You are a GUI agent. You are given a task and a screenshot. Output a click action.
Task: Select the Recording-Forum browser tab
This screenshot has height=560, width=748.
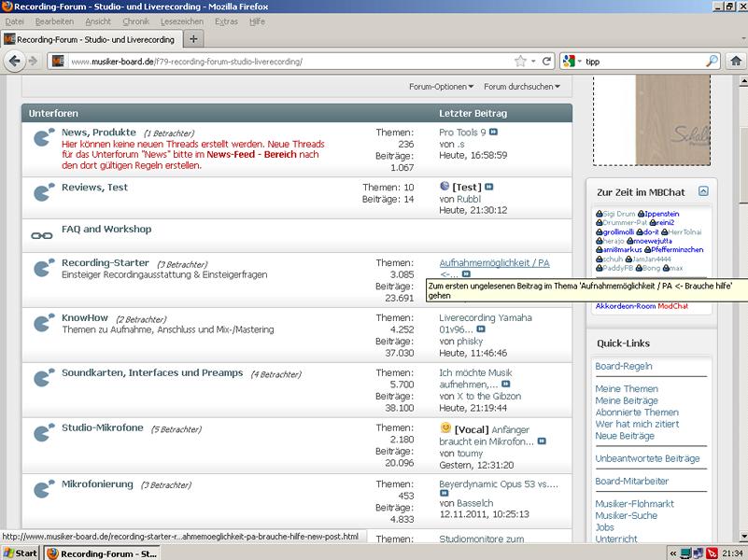click(x=92, y=39)
